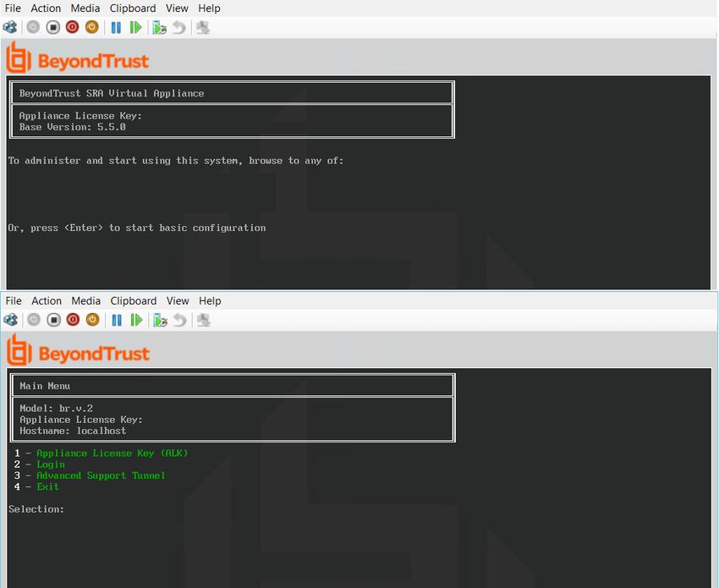Open File menu in Main Menu window

[14, 301]
